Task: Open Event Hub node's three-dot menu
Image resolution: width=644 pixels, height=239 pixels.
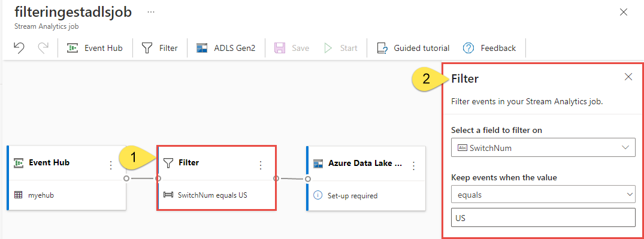Action: 110,165
